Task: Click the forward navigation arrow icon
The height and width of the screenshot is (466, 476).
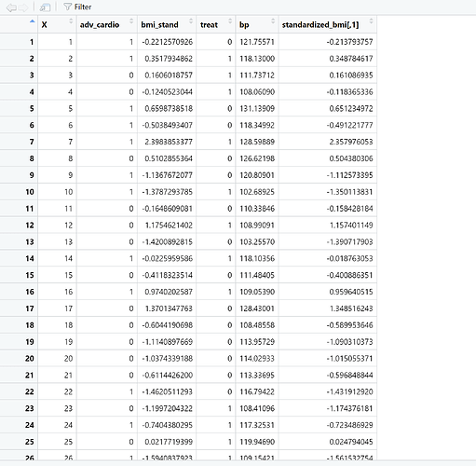Action: pyautogui.click(x=23, y=7)
